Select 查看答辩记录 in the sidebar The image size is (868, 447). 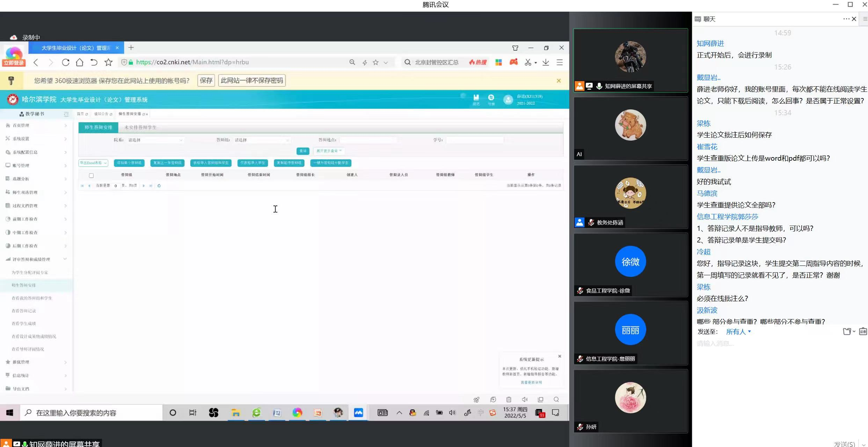pos(24,311)
